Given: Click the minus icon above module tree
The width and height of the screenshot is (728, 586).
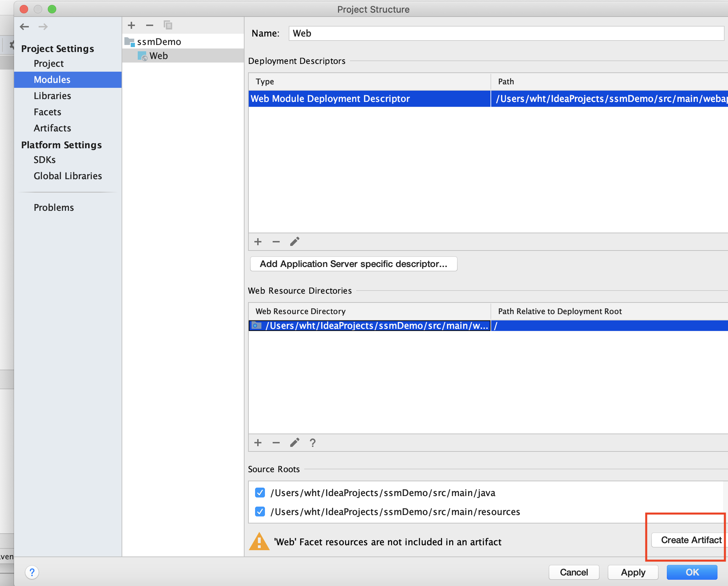Looking at the screenshot, I should 150,25.
